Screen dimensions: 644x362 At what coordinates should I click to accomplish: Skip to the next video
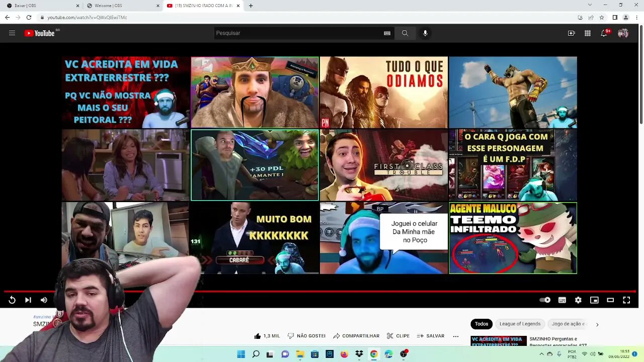click(28, 300)
